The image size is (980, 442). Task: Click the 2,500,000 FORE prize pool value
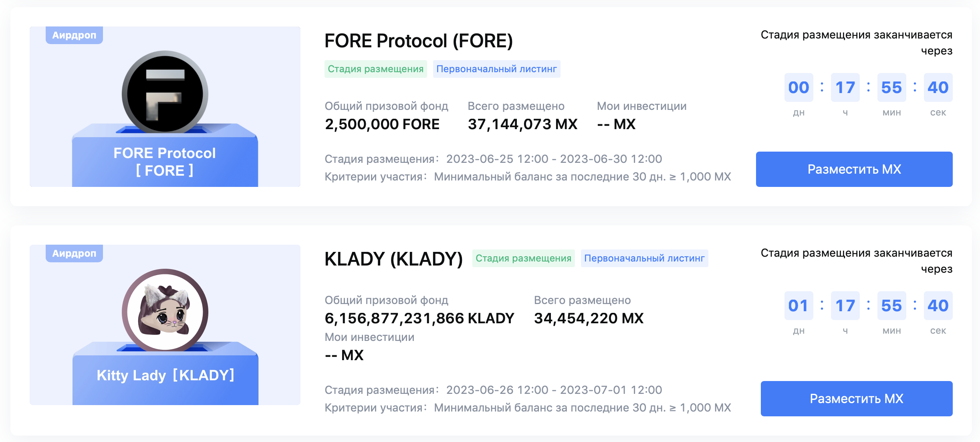coord(382,124)
